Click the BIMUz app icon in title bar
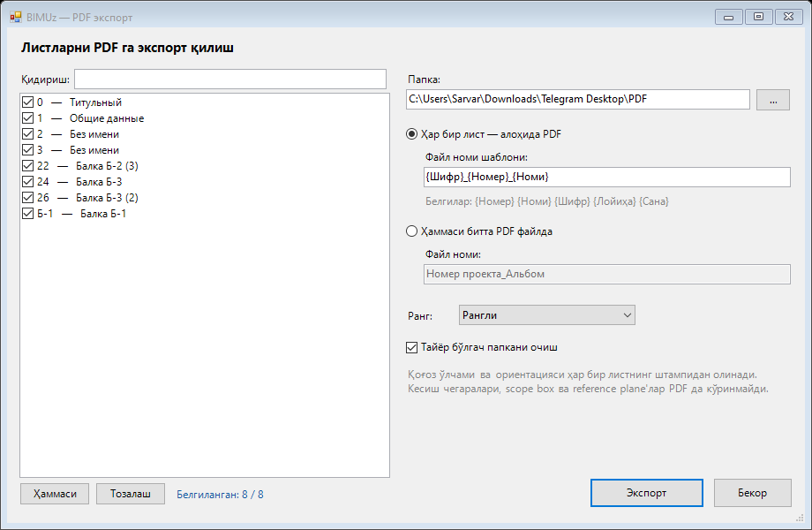The width and height of the screenshot is (812, 530). (x=16, y=17)
